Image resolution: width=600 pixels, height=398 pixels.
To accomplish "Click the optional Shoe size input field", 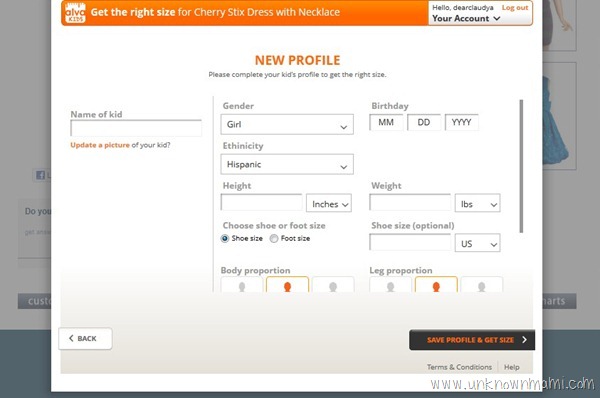I will [410, 242].
